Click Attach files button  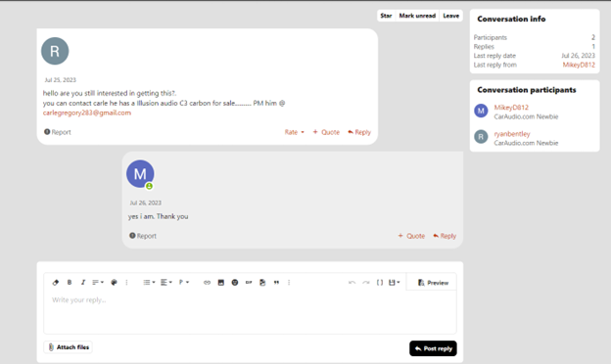(x=69, y=346)
